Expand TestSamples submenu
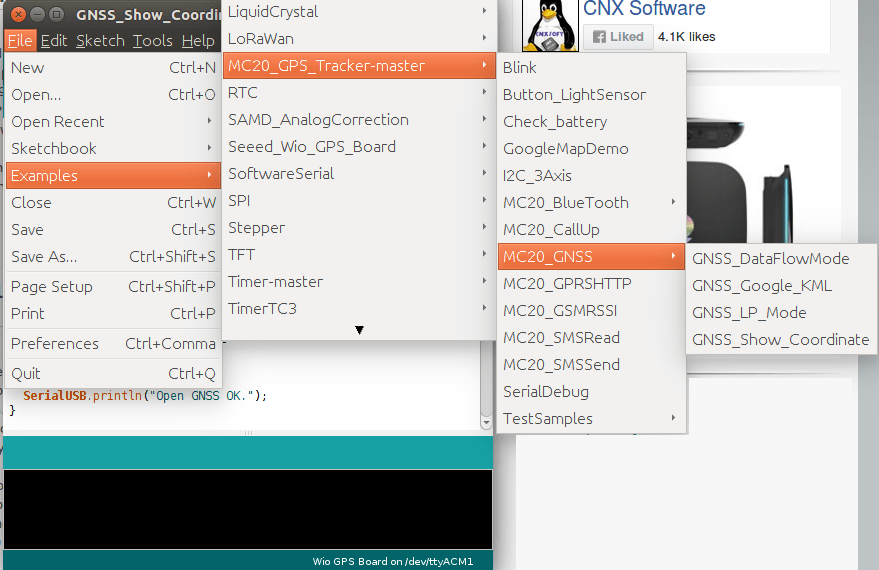Viewport: 879px width, 570px height. pos(591,418)
